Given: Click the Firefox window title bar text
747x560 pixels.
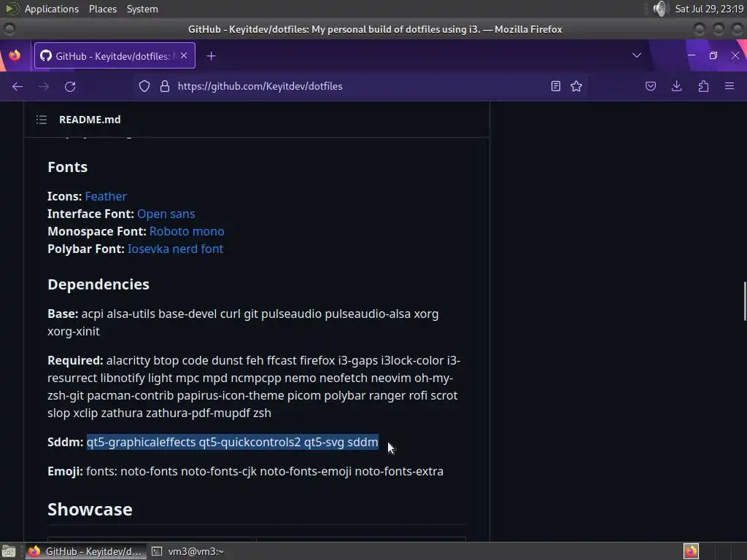Looking at the screenshot, I should click(x=375, y=29).
